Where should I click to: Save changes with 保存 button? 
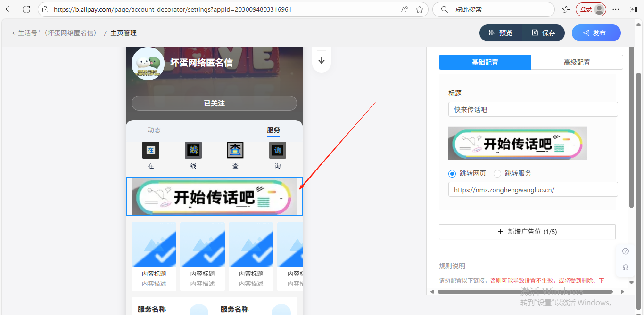click(544, 33)
